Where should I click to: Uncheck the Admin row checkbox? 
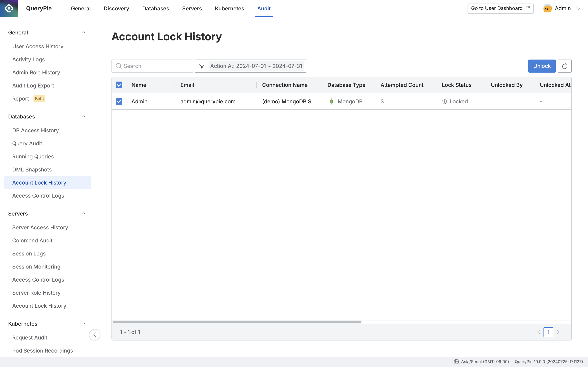tap(119, 102)
